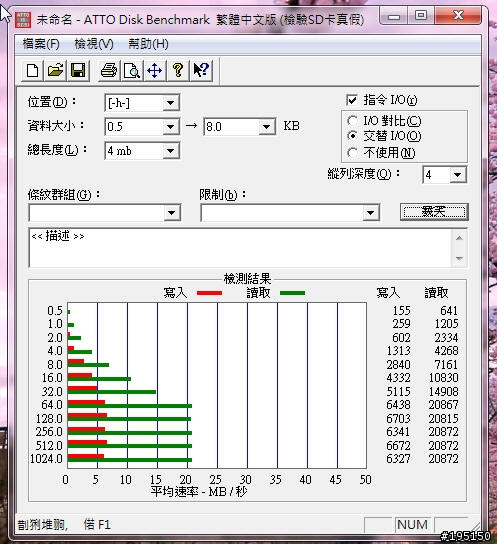Open the 位置 drive dropdown

click(x=170, y=103)
